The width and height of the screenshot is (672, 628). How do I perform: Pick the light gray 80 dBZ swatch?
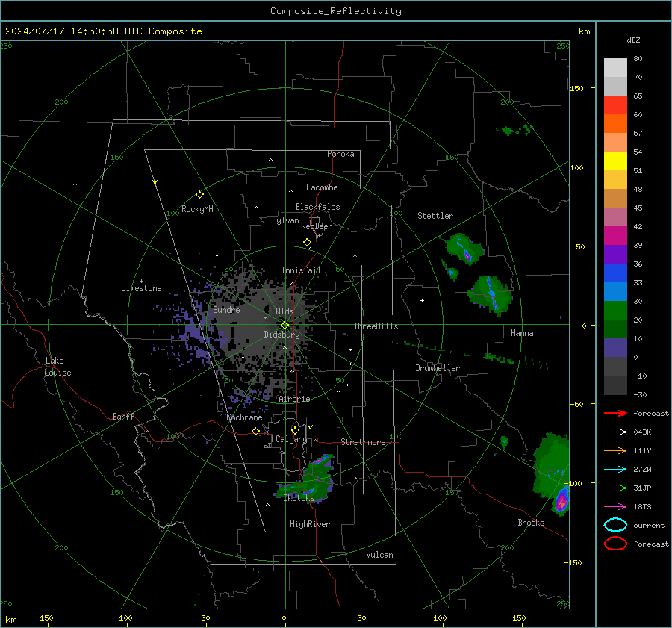click(615, 68)
